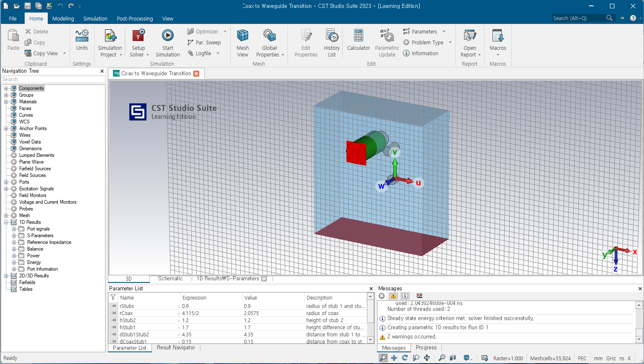Expand the 2D/3D Results node

[x=6, y=276]
